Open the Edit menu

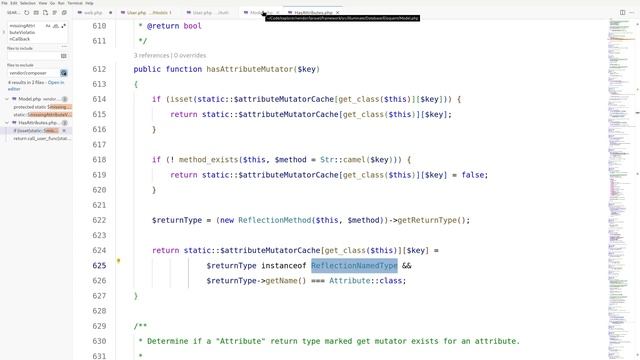(14, 3)
